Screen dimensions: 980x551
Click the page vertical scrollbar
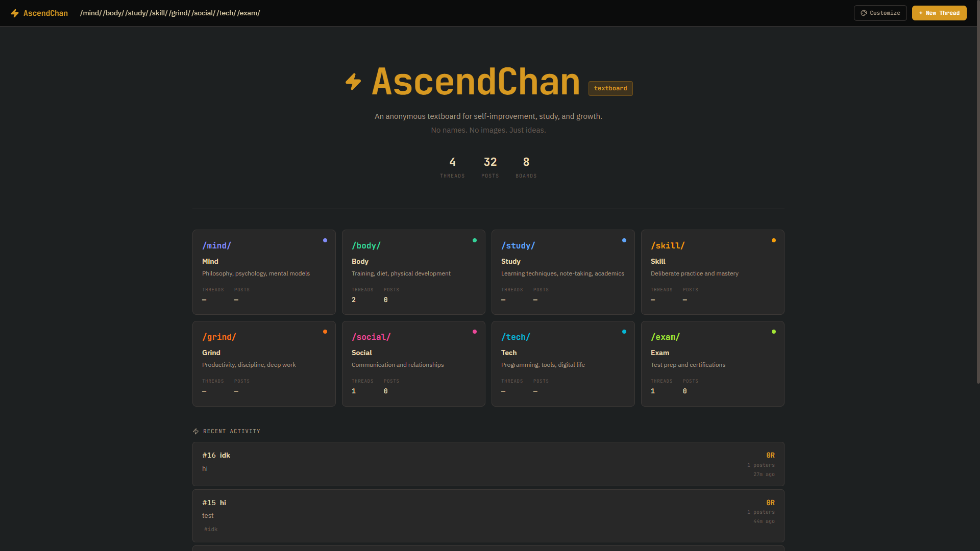click(978, 204)
